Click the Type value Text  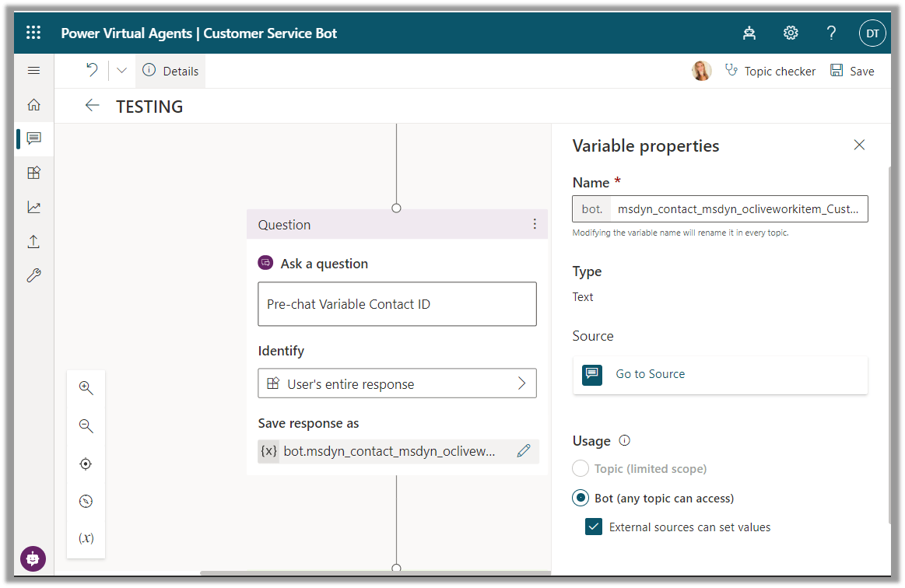(x=583, y=296)
